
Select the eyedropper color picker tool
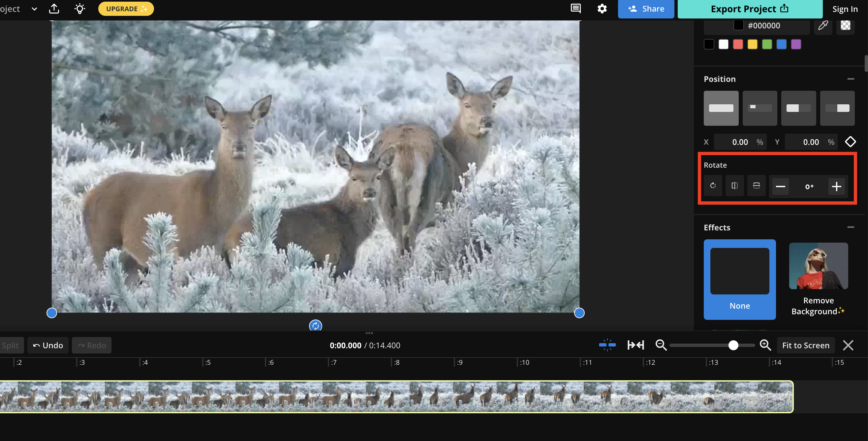coord(823,25)
